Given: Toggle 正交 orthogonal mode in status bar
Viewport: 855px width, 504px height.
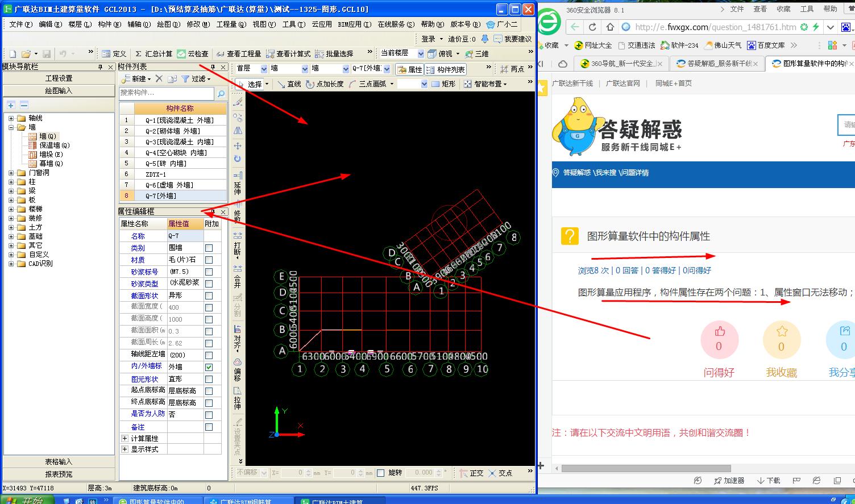Looking at the screenshot, I should click(471, 473).
